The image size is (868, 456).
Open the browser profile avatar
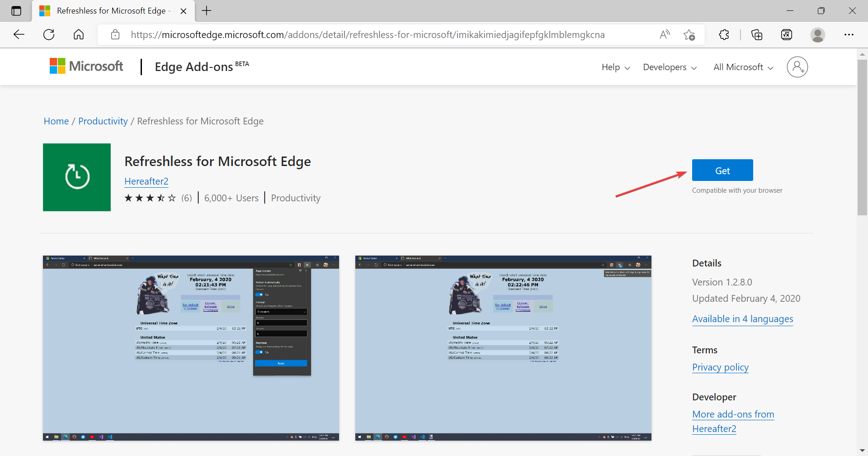pyautogui.click(x=818, y=35)
